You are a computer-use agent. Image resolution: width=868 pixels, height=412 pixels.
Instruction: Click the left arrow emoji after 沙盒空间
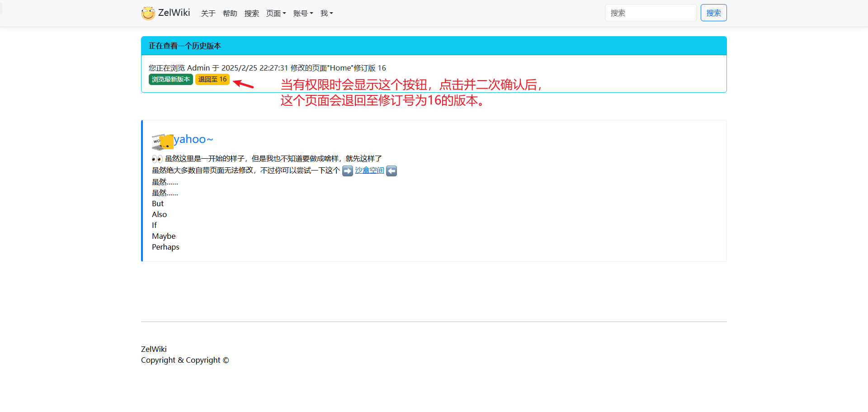(392, 171)
